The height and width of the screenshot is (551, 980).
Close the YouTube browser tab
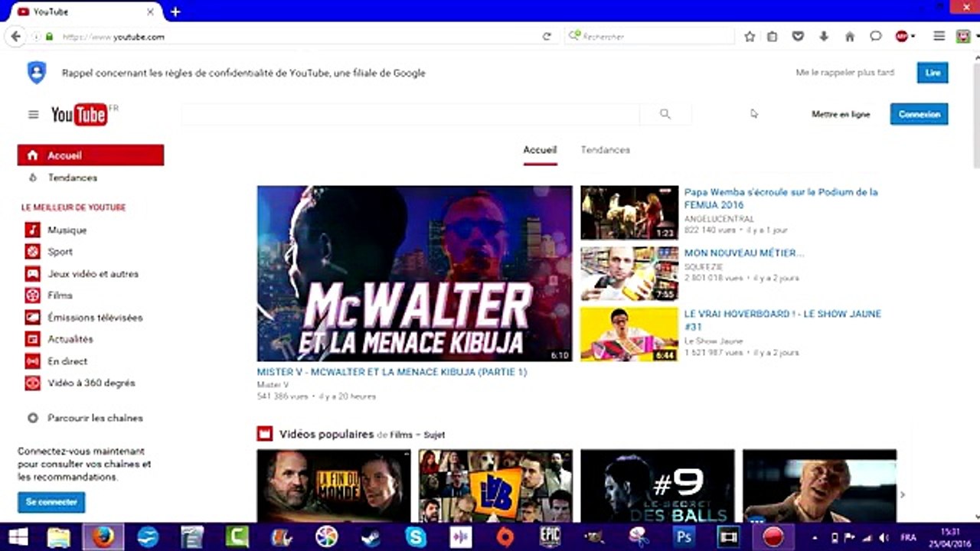[151, 12]
